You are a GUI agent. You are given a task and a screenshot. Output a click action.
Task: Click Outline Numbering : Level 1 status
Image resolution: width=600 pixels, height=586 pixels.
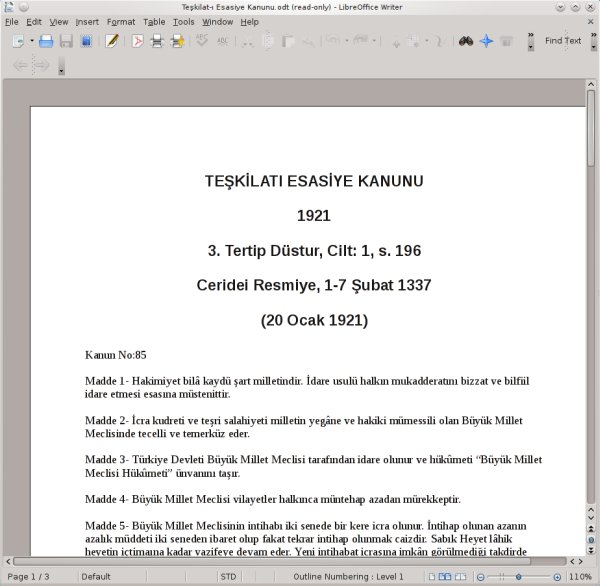click(348, 576)
